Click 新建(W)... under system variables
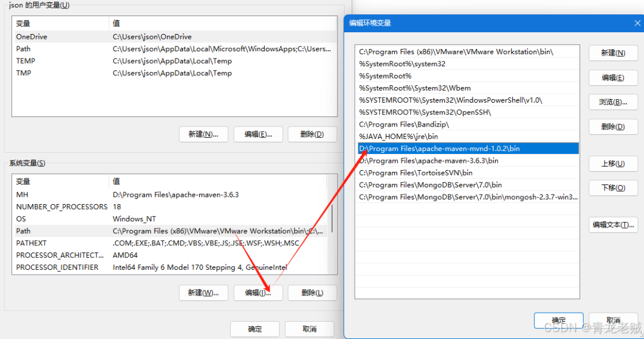Screen dimensions: 644x339 click(x=203, y=293)
